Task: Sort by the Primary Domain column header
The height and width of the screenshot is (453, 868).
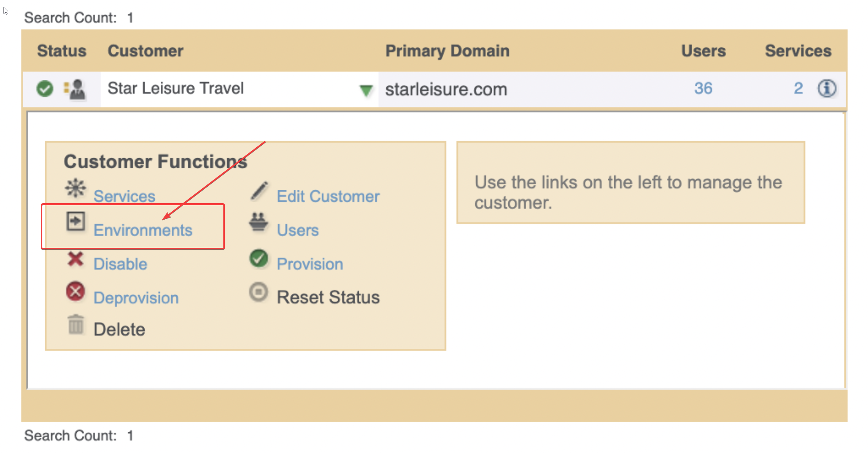Action: 448,50
